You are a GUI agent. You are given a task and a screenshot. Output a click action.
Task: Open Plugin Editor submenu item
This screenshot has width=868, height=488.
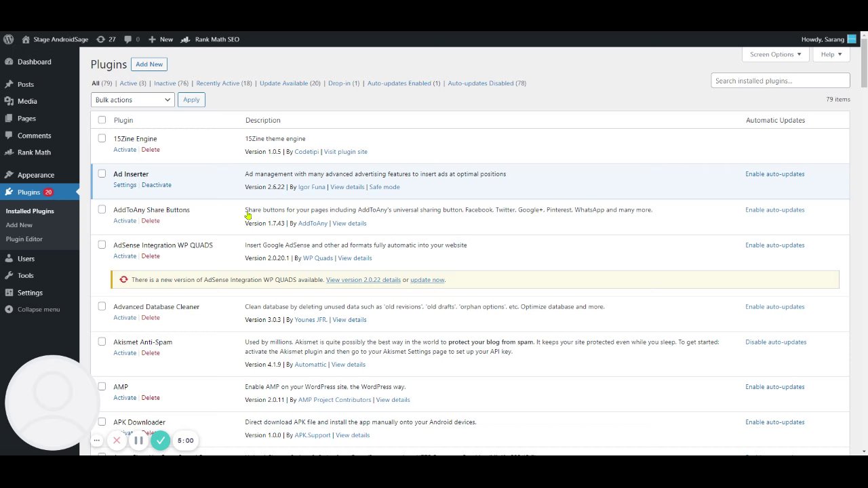pyautogui.click(x=24, y=239)
